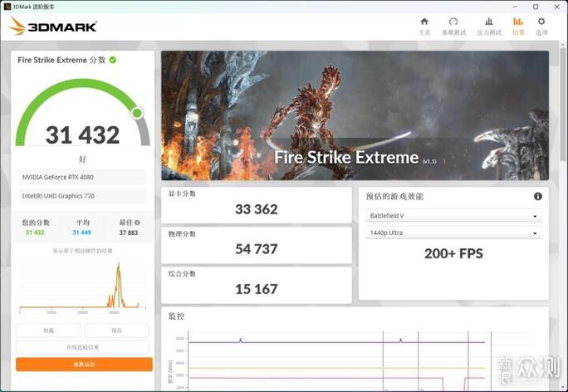Switch to the 结果 results tab

[518, 27]
